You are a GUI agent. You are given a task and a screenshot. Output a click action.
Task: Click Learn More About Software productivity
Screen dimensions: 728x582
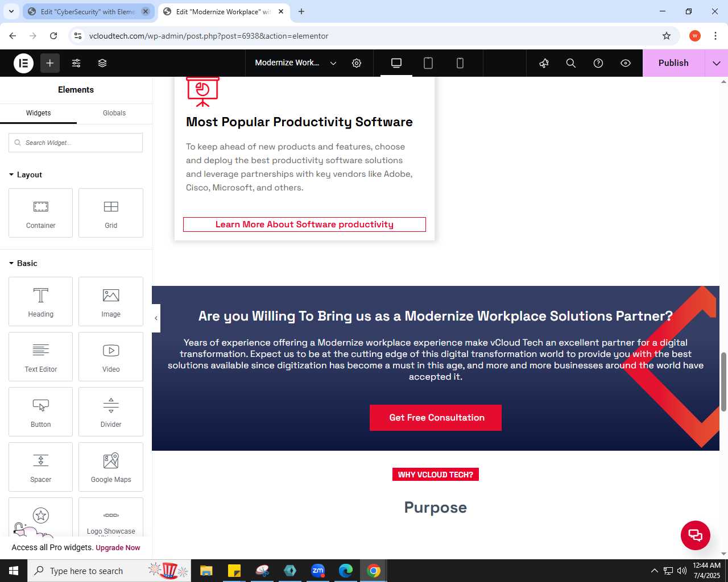304,225
